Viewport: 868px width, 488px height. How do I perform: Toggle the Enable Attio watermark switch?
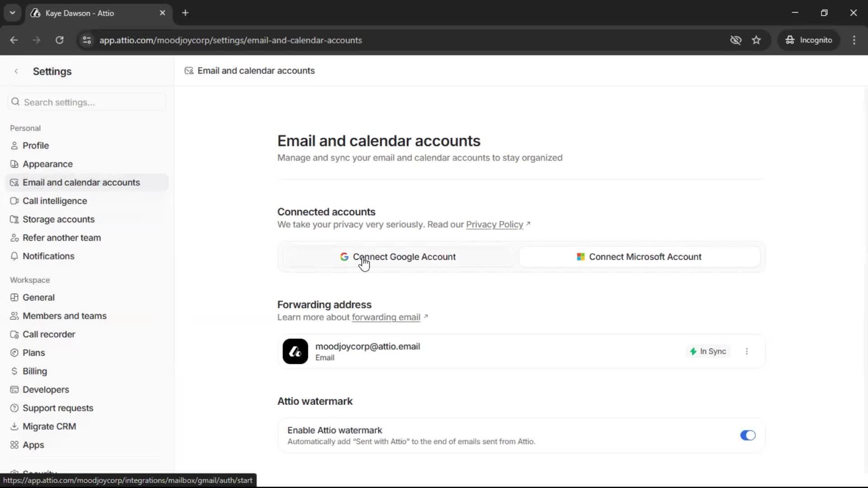point(748,435)
